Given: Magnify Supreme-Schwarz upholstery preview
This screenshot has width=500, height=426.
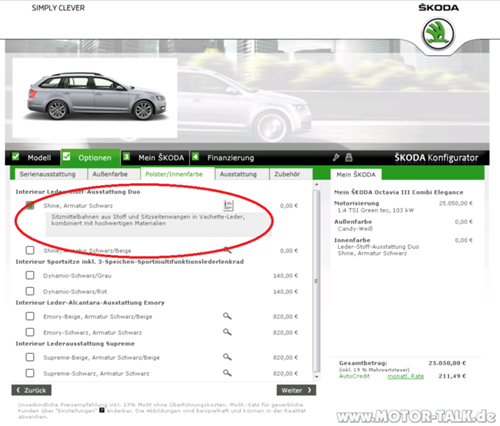Looking at the screenshot, I should (227, 373).
